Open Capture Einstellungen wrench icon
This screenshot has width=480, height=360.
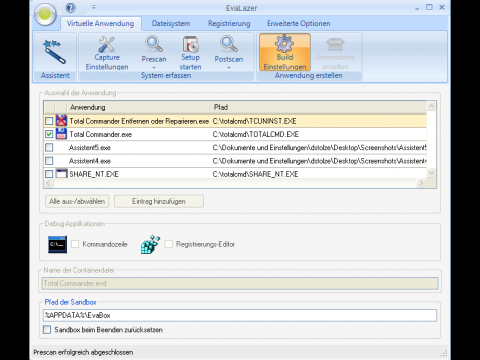pyautogui.click(x=107, y=45)
